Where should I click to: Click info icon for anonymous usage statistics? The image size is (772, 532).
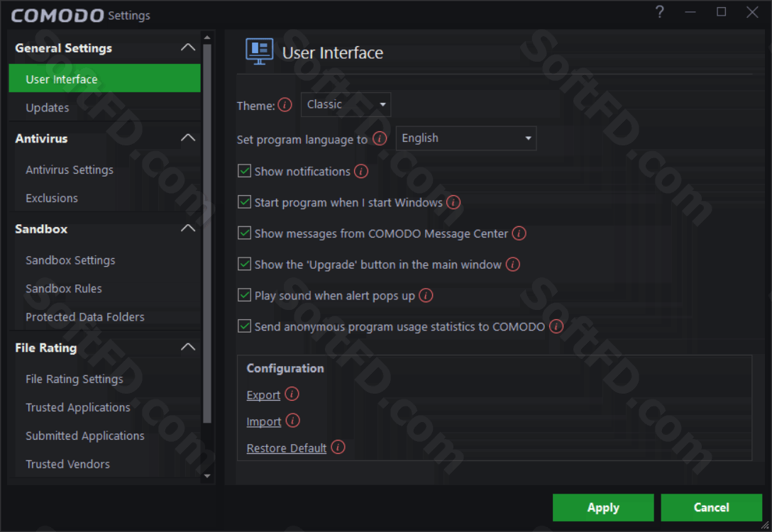[x=556, y=326]
